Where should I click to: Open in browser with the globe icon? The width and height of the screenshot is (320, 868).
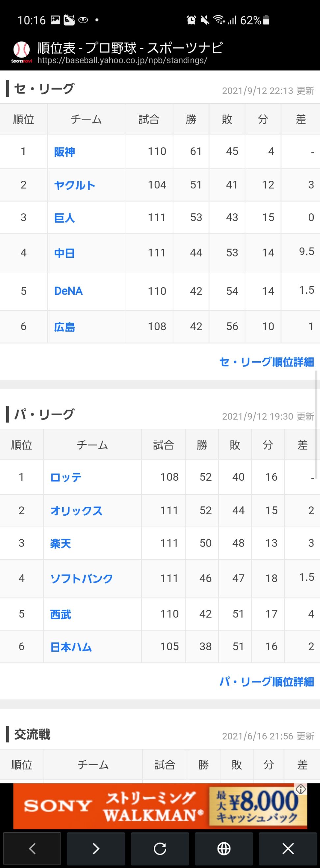(224, 848)
